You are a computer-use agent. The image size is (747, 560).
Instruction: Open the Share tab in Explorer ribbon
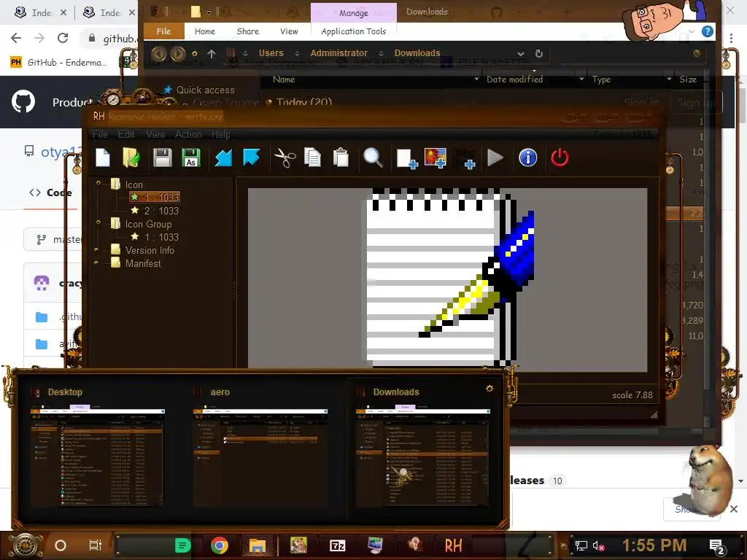click(248, 31)
